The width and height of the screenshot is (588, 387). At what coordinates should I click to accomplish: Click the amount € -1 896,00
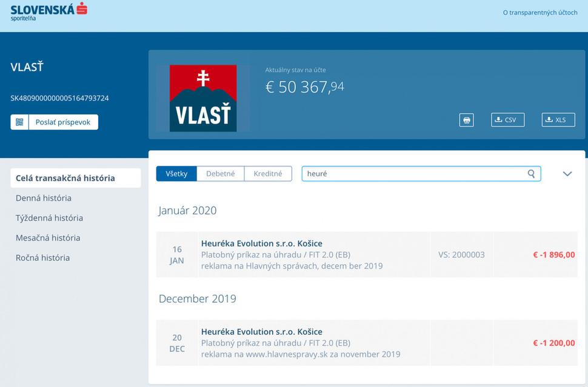pos(554,255)
